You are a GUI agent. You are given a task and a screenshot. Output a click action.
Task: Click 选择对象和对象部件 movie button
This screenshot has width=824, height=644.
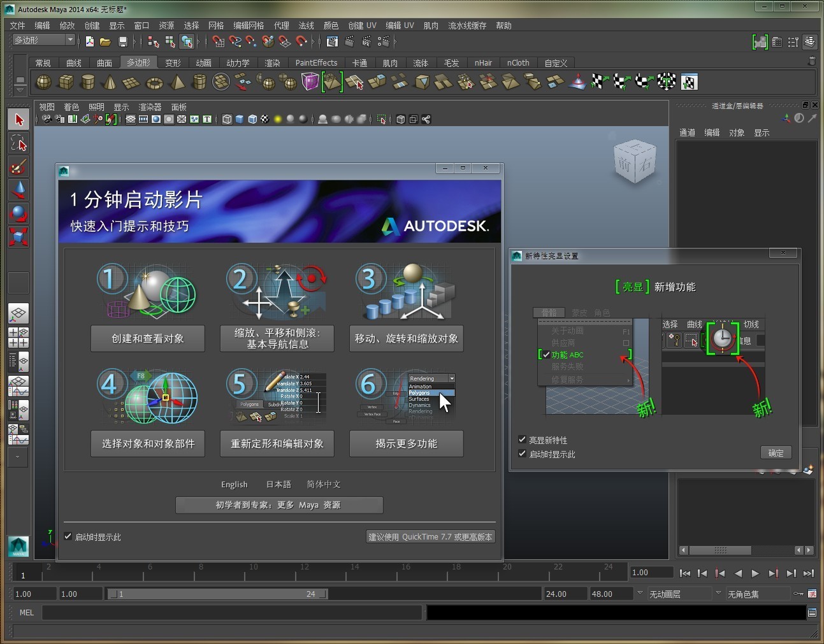148,443
